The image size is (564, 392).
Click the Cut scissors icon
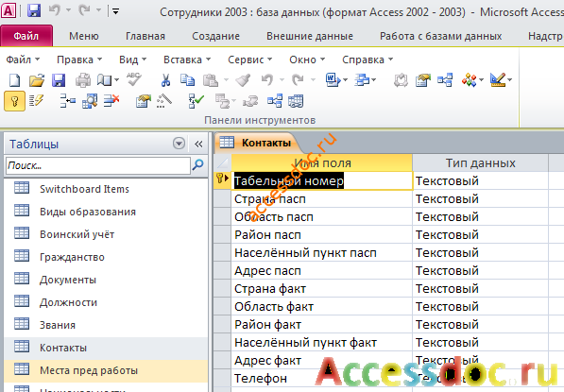coord(165,80)
